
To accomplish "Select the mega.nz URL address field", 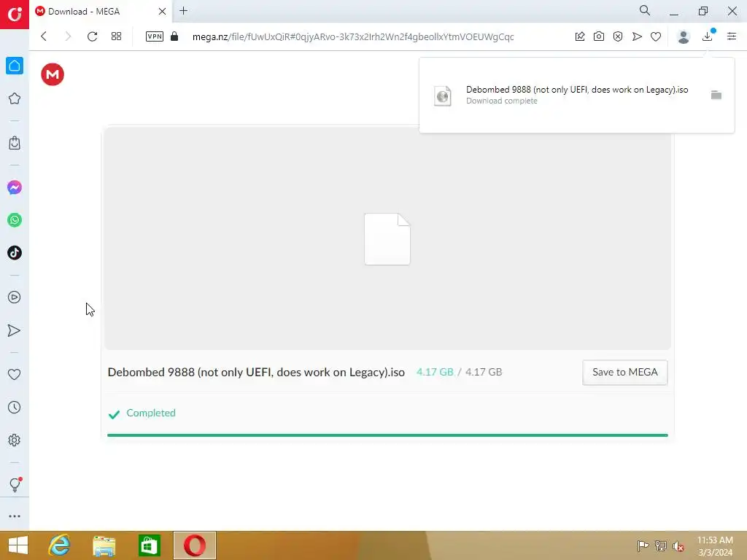I will (353, 36).
